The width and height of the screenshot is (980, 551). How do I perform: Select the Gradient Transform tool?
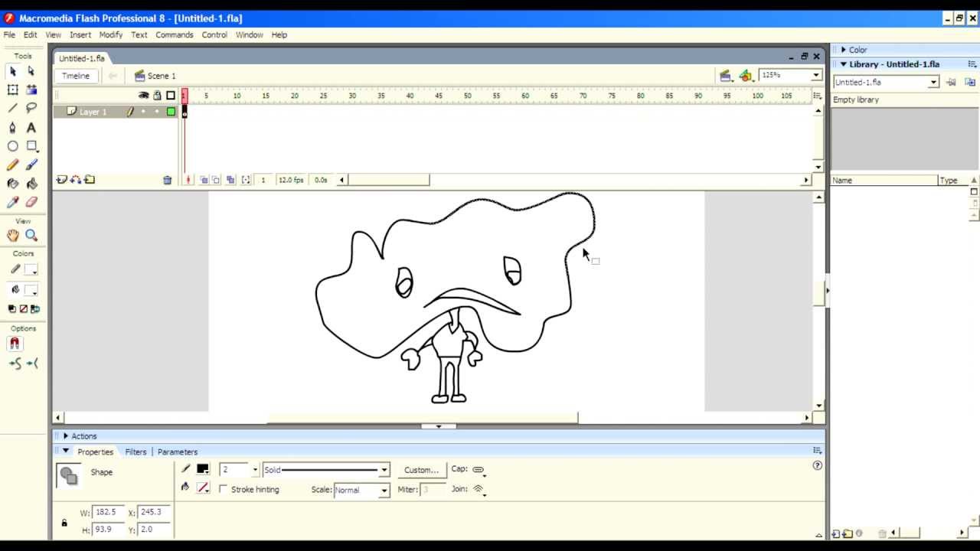click(31, 90)
